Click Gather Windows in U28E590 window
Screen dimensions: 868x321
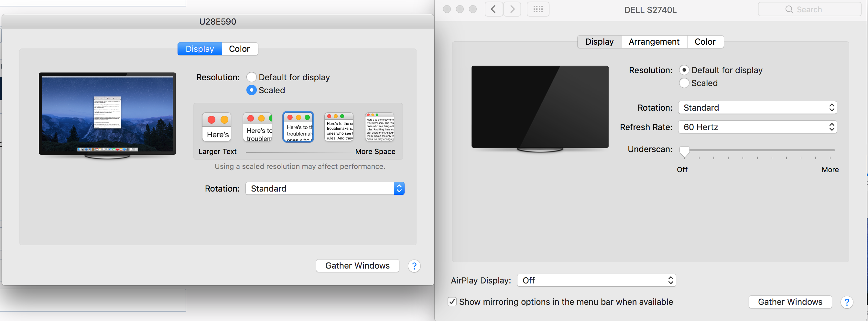(x=357, y=266)
